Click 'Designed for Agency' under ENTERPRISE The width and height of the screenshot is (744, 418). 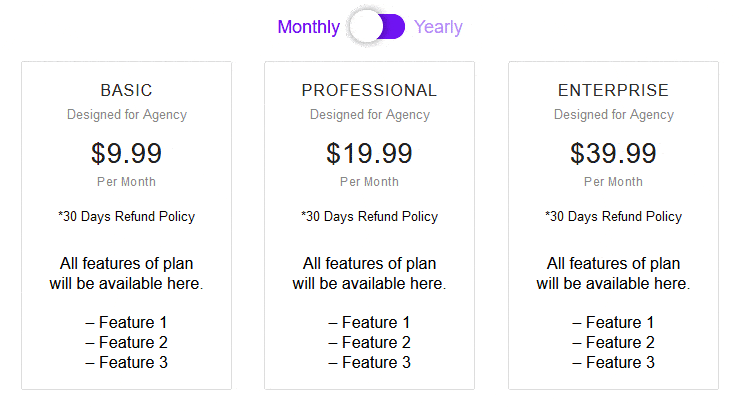613,115
